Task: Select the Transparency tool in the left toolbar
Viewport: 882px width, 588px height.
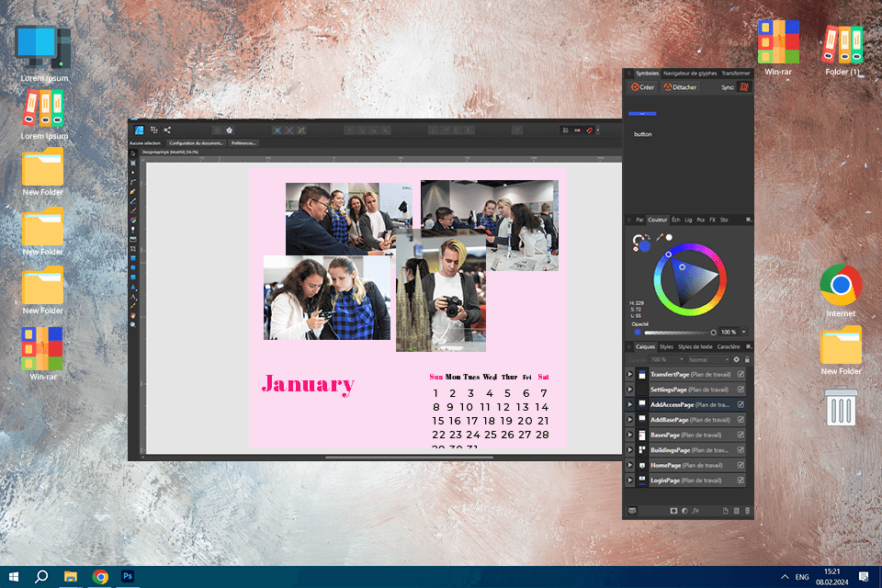Action: [x=134, y=229]
